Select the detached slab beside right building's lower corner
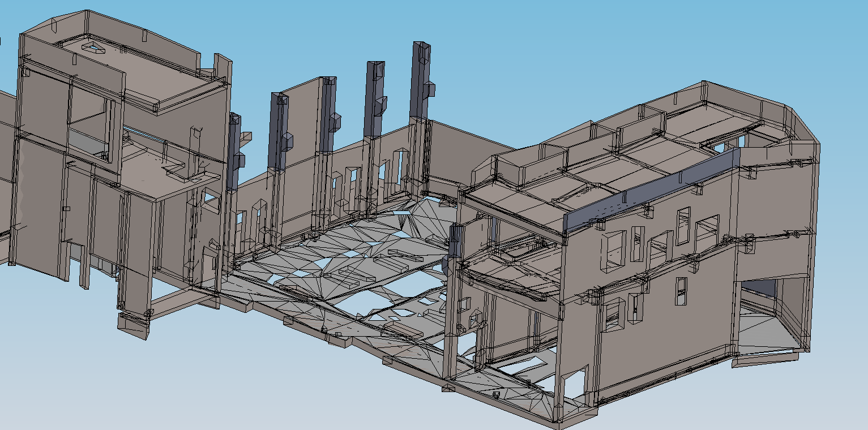 (764, 358)
